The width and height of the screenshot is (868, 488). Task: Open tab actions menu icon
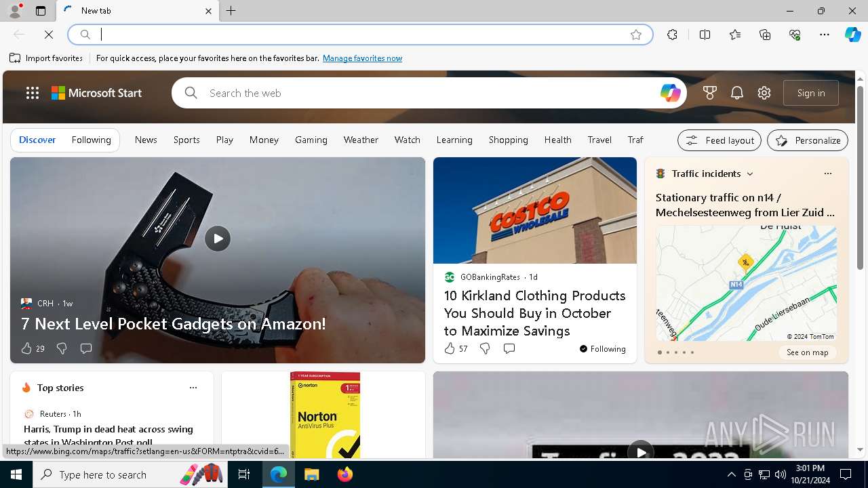(41, 11)
